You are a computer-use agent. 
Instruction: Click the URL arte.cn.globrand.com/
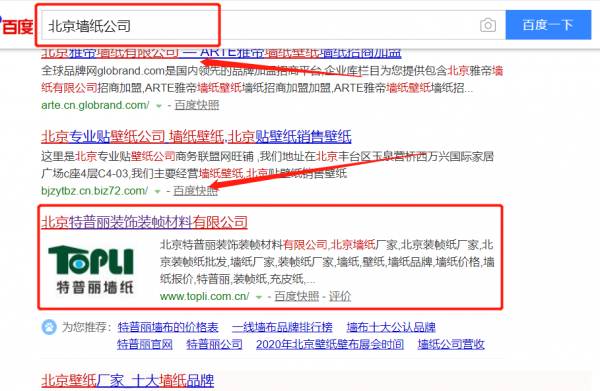95,105
